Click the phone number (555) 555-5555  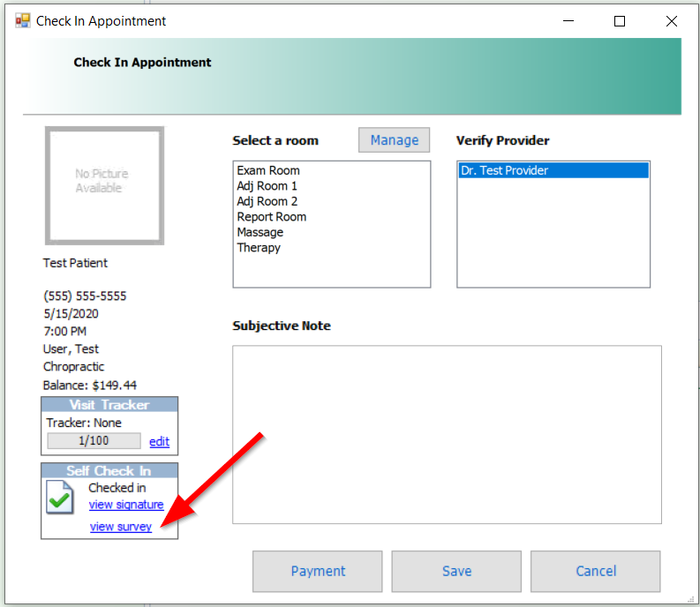coord(85,296)
